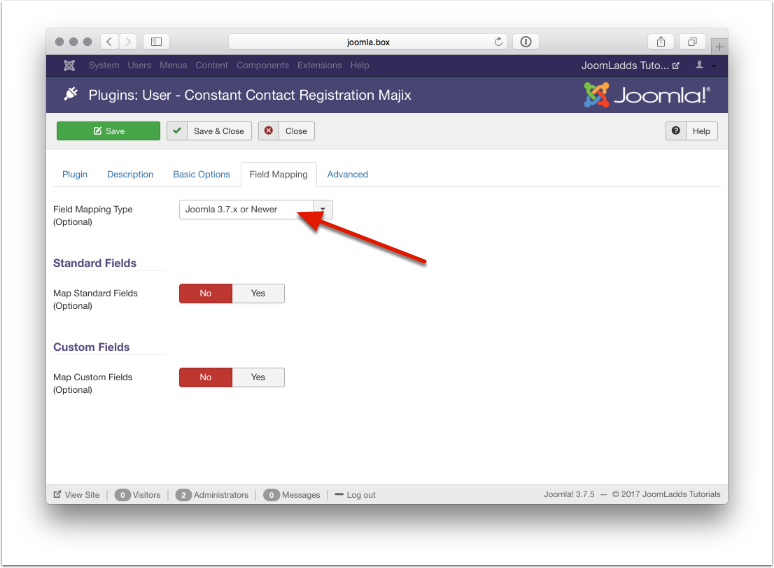This screenshot has height=568, width=774.
Task: Click the plug icon next to Plugins title
Action: (71, 93)
